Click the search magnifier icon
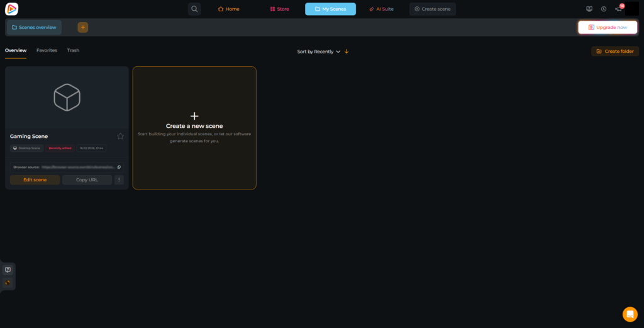Screen dimensions: 644x328 click(x=194, y=9)
